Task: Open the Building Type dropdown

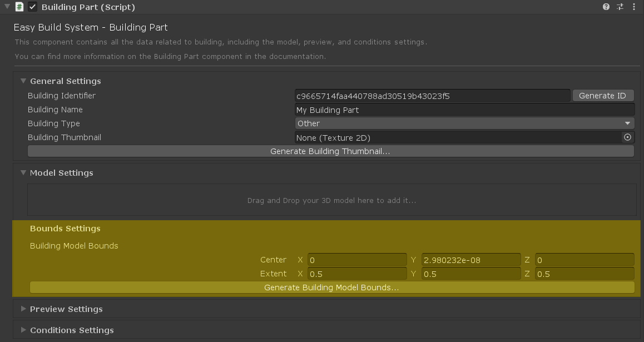Action: [x=464, y=123]
